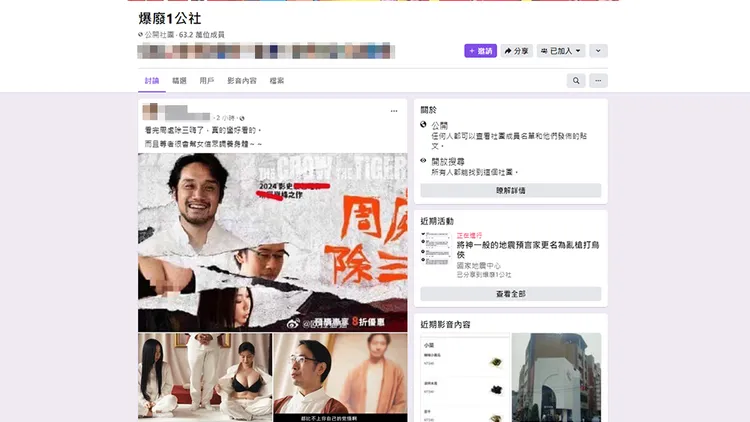Open the building video thumbnail
The width and height of the screenshot is (750, 422).
pyautogui.click(x=556, y=378)
